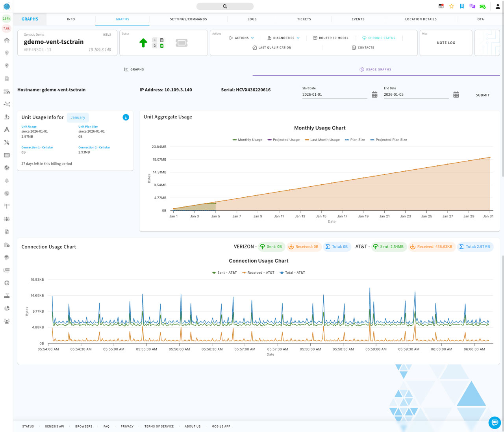The image size is (504, 432).
Task: Open the Usage Graphs sub-tab
Action: point(375,69)
